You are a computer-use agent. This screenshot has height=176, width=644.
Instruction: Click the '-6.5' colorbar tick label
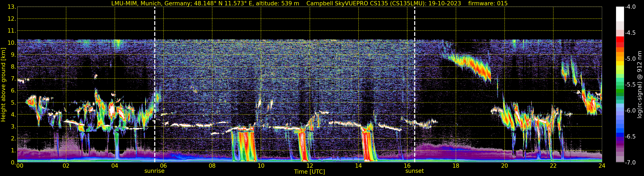pos(630,137)
